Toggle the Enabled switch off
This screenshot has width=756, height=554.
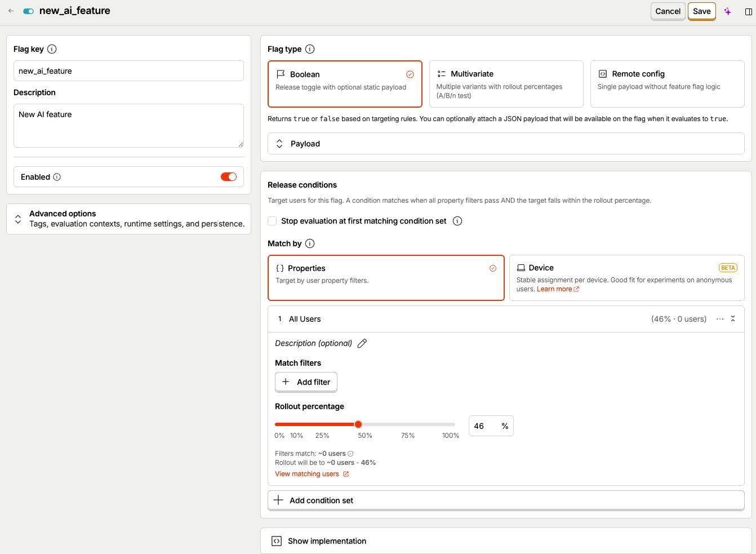pyautogui.click(x=229, y=177)
